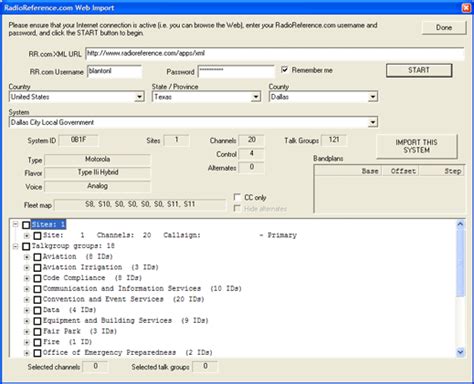Viewport: 474px width, 384px height.
Task: Check the Aviation Irrigation checkbox
Action: tap(37, 268)
